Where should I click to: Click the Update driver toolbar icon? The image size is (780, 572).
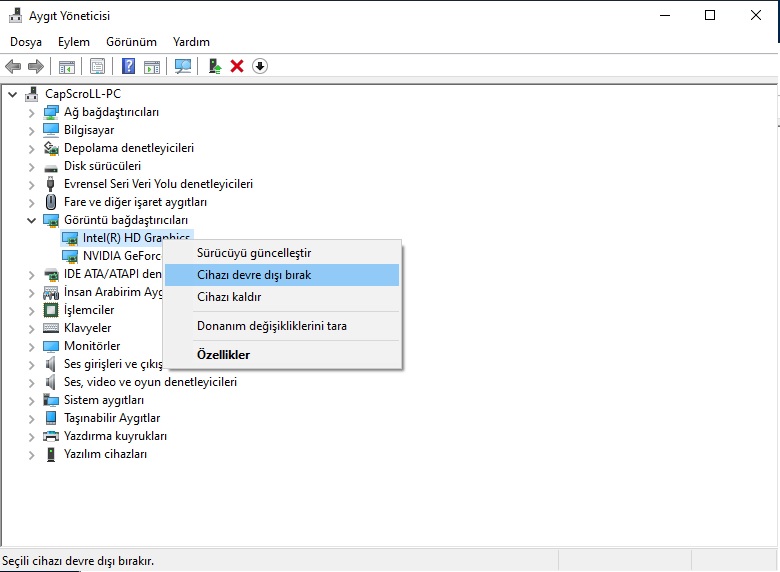tap(214, 66)
